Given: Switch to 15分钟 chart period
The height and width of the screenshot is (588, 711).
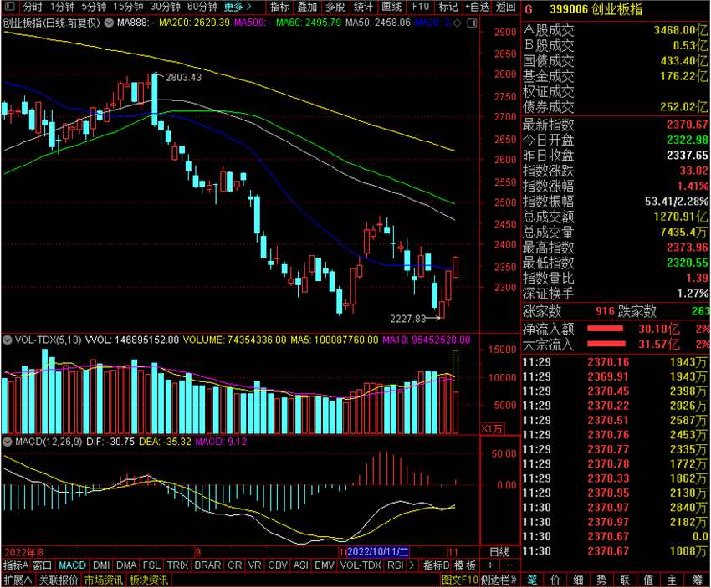Looking at the screenshot, I should click(x=128, y=7).
